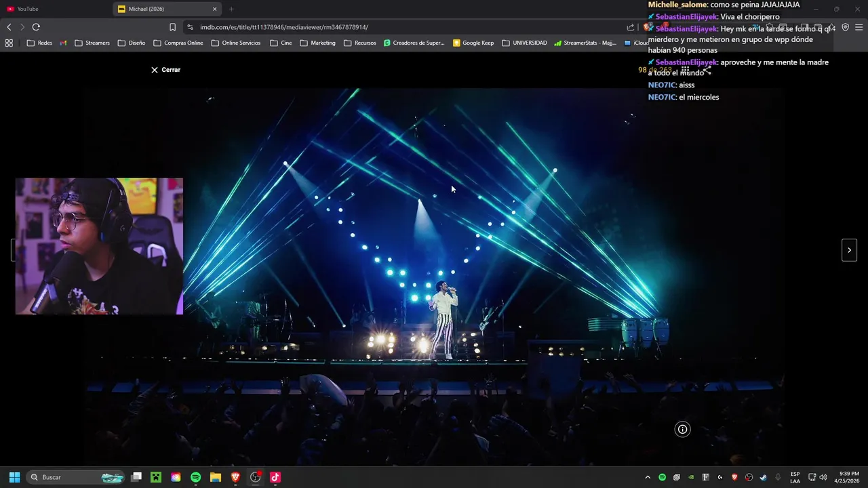Click the microphone tray icon
The height and width of the screenshot is (488, 868).
[778, 477]
